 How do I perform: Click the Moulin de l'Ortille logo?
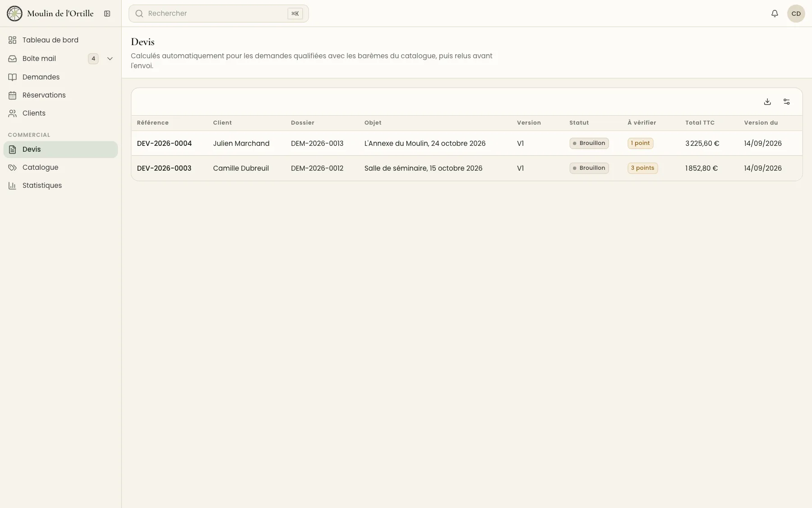click(x=14, y=14)
